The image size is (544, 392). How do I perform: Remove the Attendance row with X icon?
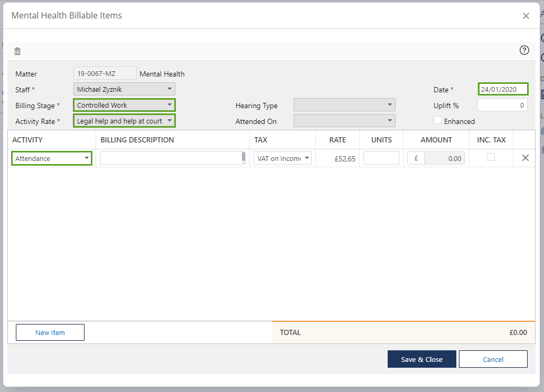525,158
